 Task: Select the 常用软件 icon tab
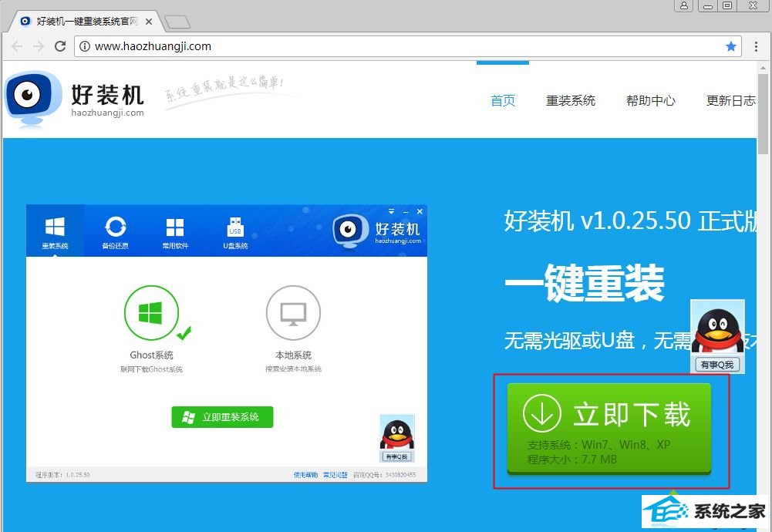175,232
